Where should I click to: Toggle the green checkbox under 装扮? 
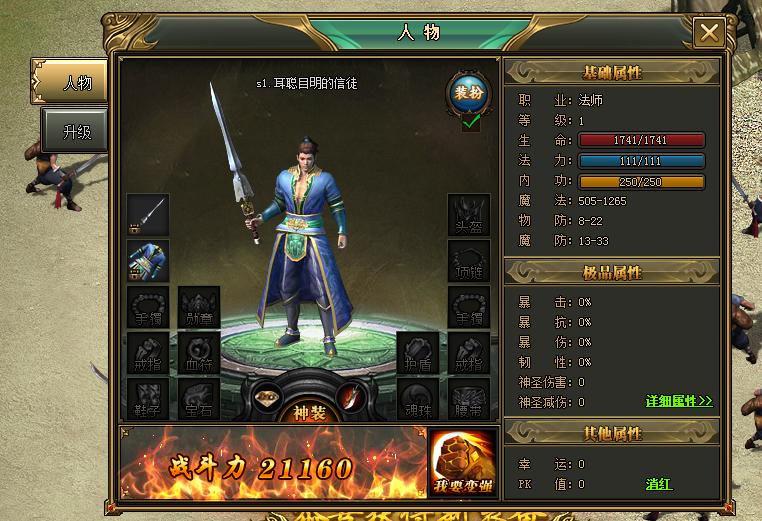[x=471, y=123]
